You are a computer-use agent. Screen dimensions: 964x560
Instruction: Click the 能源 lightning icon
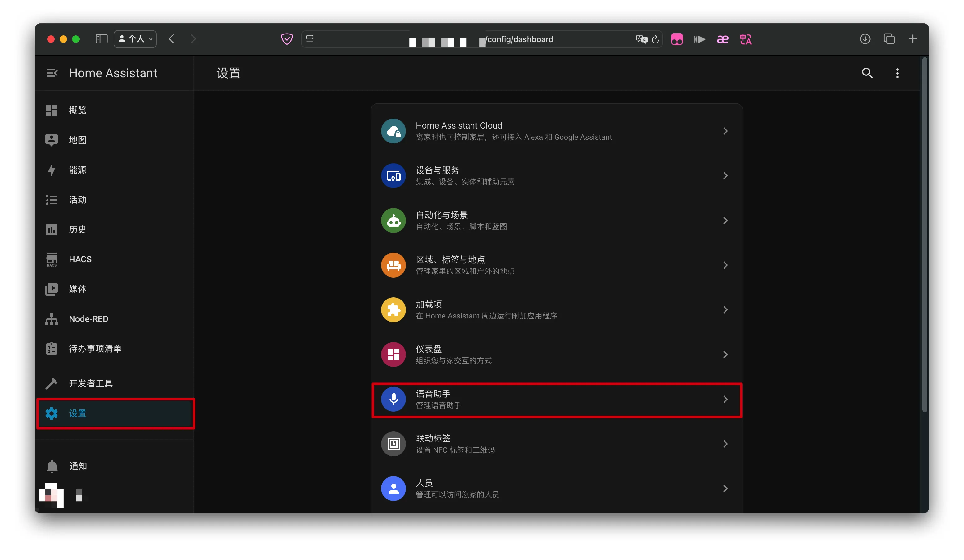coord(52,170)
